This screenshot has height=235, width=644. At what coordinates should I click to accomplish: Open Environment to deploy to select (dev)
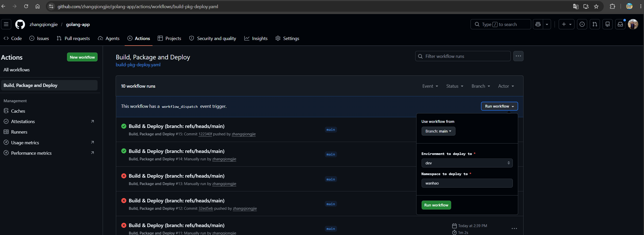click(x=467, y=163)
